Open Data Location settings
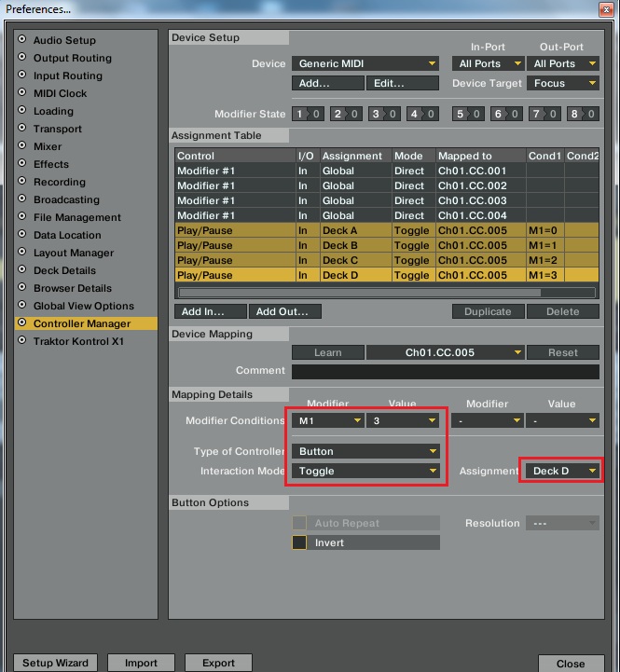Viewport: 620px width, 672px height. coord(67,235)
